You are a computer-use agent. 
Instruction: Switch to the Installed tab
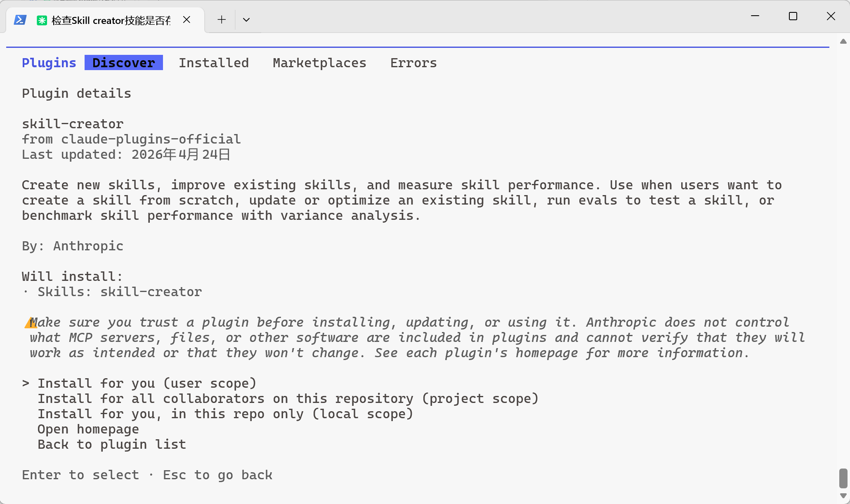coord(214,63)
